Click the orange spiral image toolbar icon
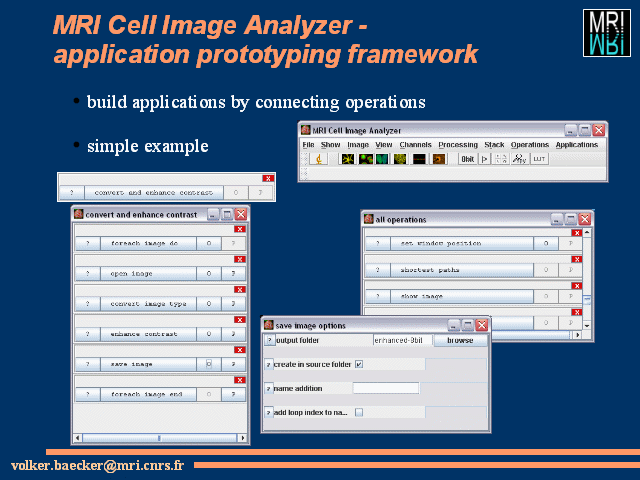This screenshot has height=480, width=640. [x=439, y=159]
